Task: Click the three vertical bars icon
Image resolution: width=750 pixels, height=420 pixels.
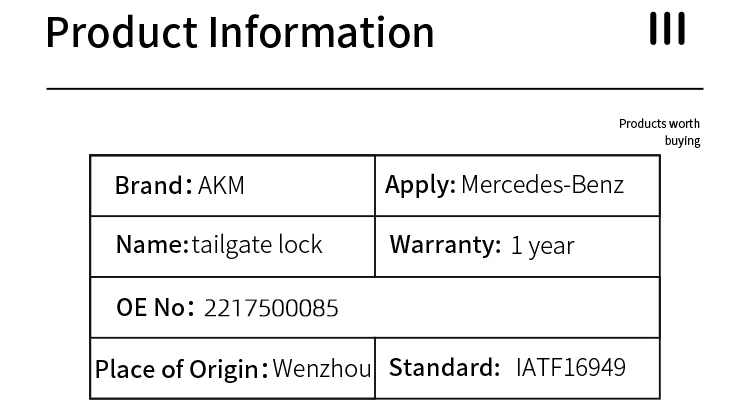Action: pos(667,29)
